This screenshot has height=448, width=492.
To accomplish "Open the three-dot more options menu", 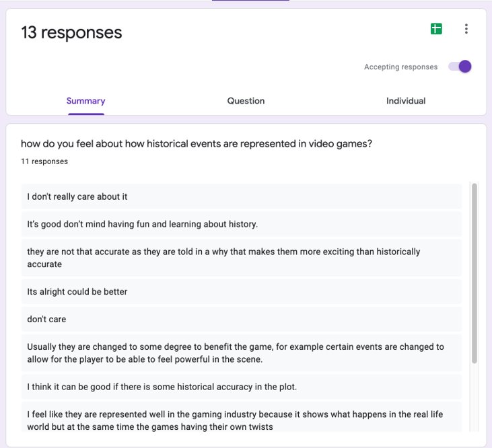I will tap(466, 29).
